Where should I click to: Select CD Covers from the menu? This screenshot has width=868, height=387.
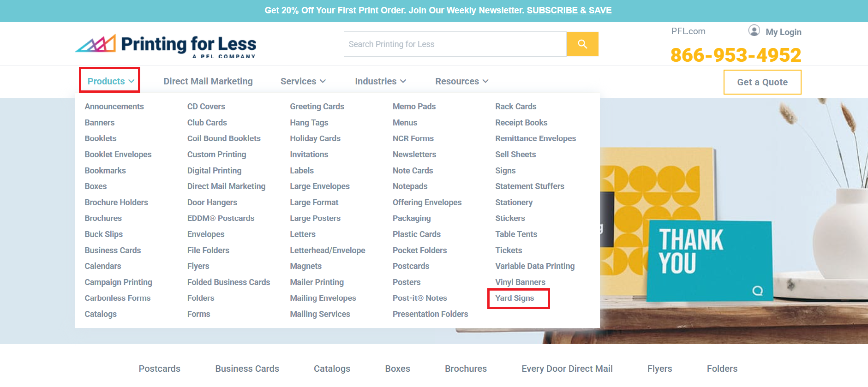(x=206, y=107)
